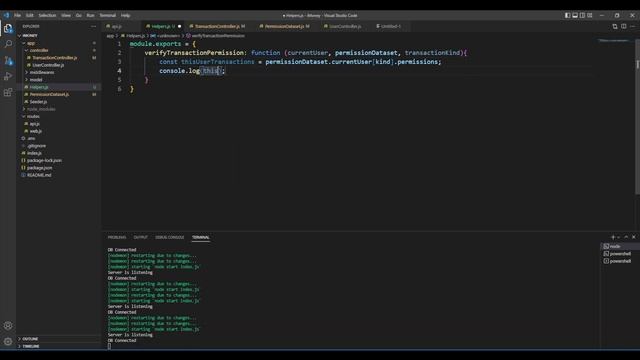Open the File menu
640x360 pixels.
[18, 15]
